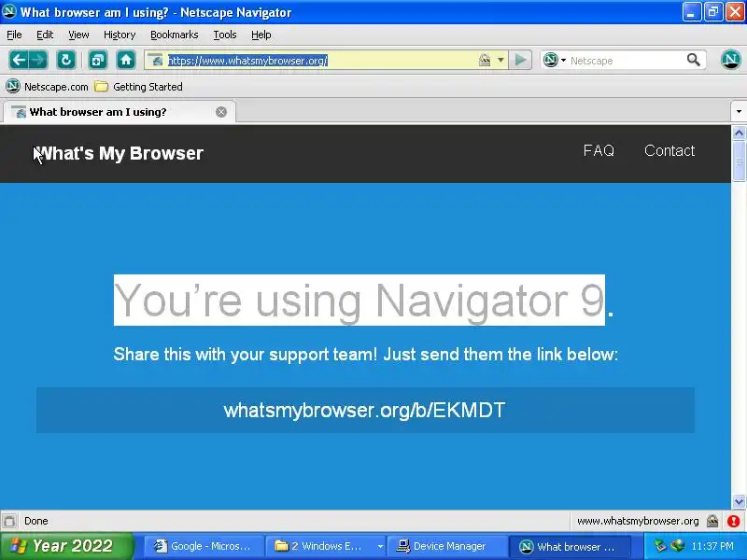
Task: Open the list all tabs dropdown arrow
Action: 739,112
